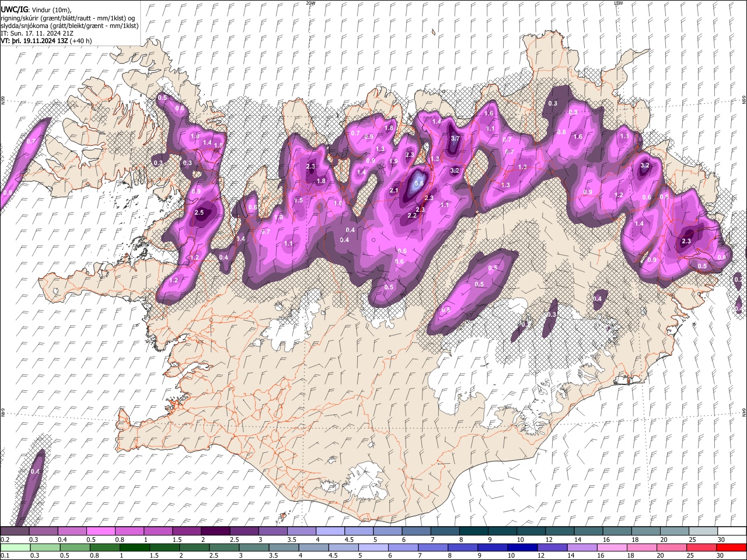
Task: Click the upper-row swatch labeled 0.2
Action: tap(15, 531)
